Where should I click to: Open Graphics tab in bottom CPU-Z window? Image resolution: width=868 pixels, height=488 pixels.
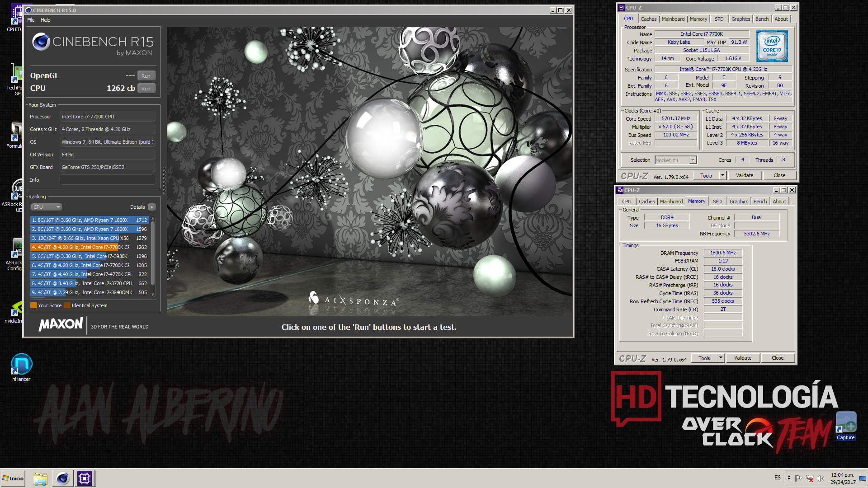pyautogui.click(x=739, y=202)
